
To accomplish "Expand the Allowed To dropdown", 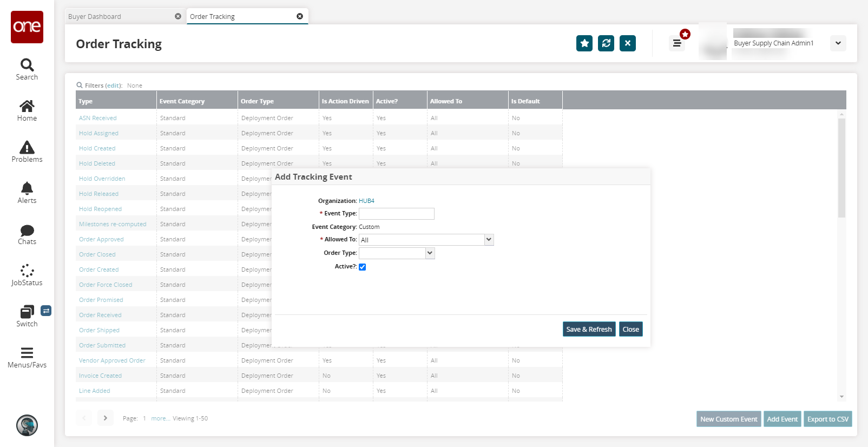I will pyautogui.click(x=489, y=240).
